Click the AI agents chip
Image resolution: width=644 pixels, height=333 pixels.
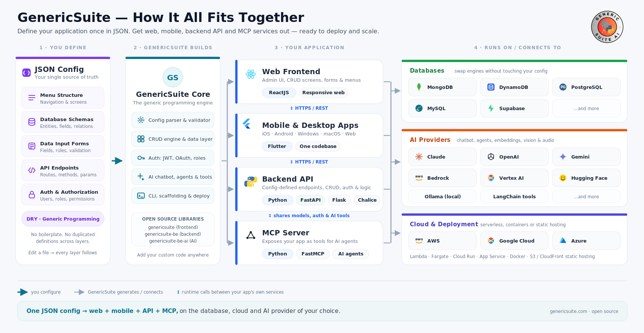pos(351,254)
